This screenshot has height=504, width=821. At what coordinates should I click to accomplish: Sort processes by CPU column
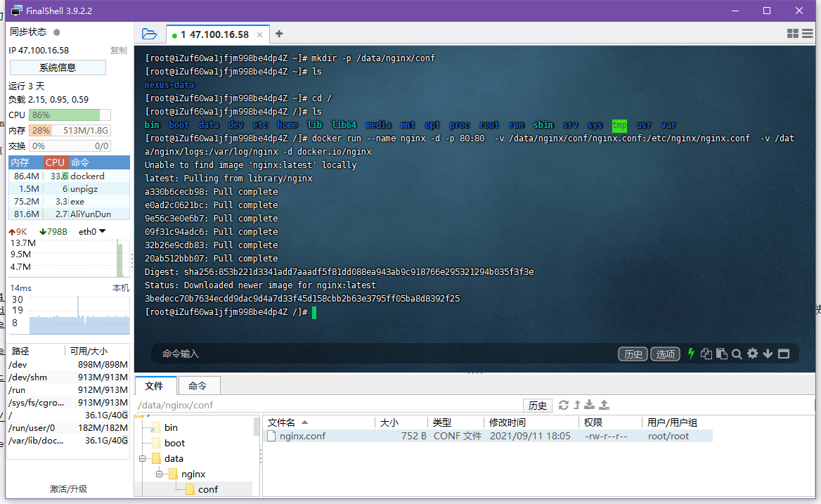(56, 162)
